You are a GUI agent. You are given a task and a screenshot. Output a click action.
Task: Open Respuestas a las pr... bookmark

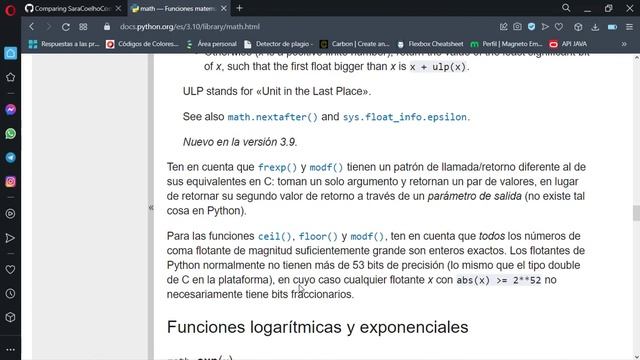(x=64, y=44)
